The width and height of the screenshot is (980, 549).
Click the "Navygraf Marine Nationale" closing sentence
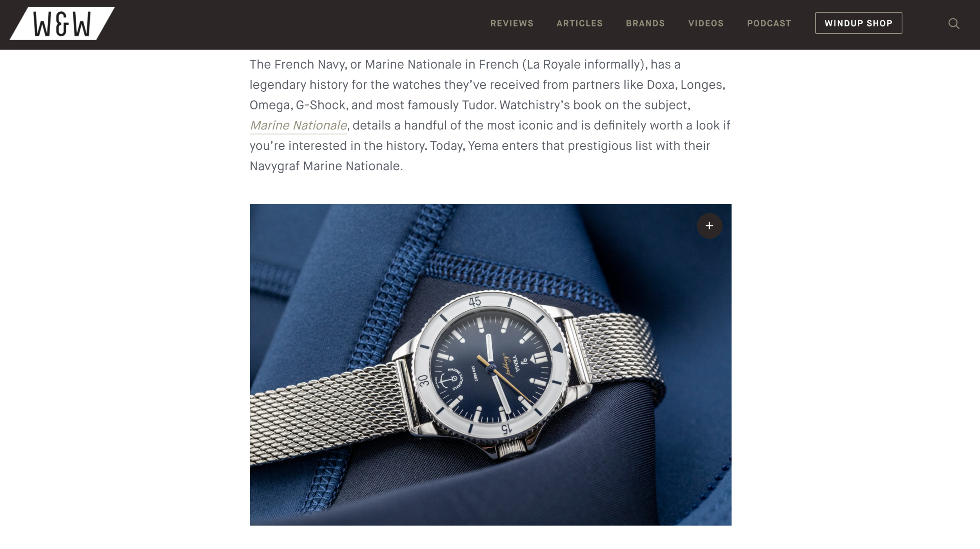[326, 166]
